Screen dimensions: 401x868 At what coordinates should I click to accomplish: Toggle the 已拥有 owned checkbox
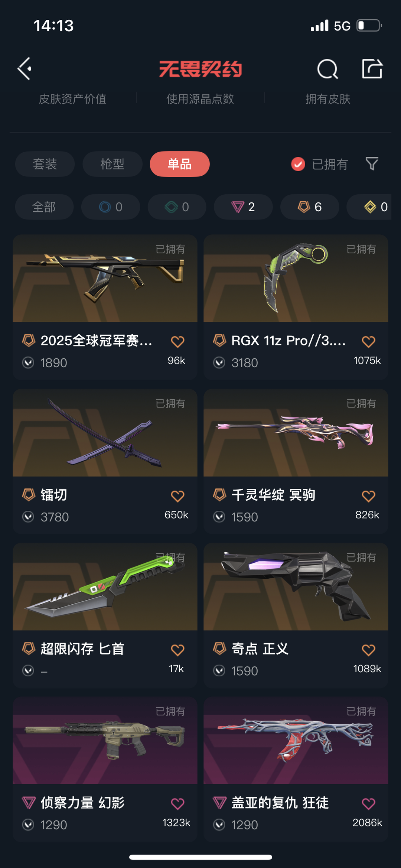(x=298, y=164)
